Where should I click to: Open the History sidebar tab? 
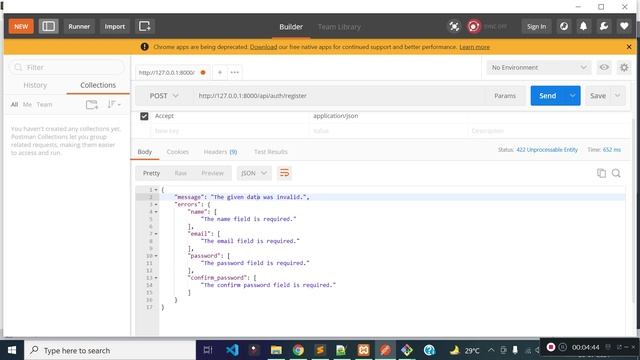coord(35,85)
